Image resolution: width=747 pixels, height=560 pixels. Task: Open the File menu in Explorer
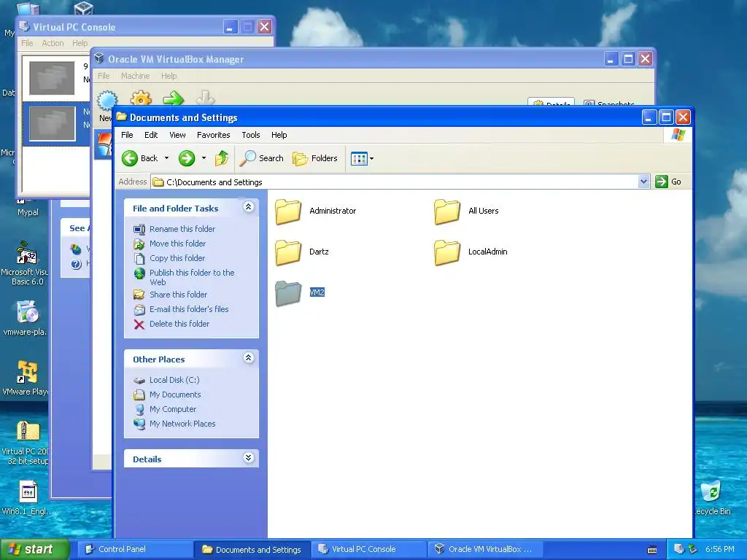(127, 135)
